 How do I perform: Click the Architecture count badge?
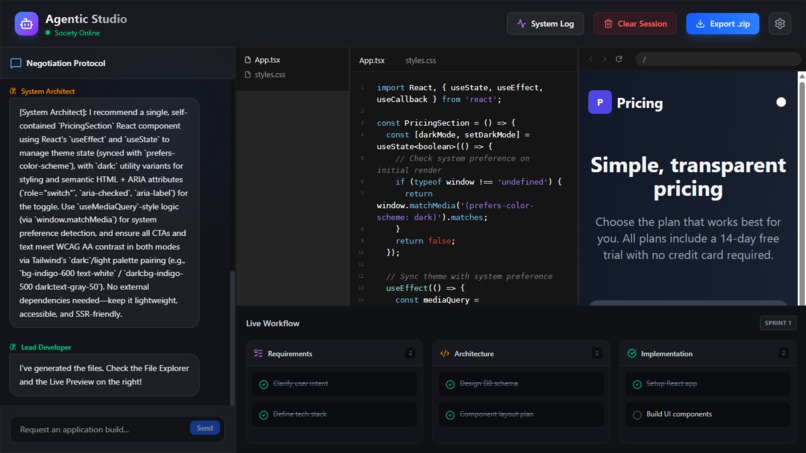point(596,353)
